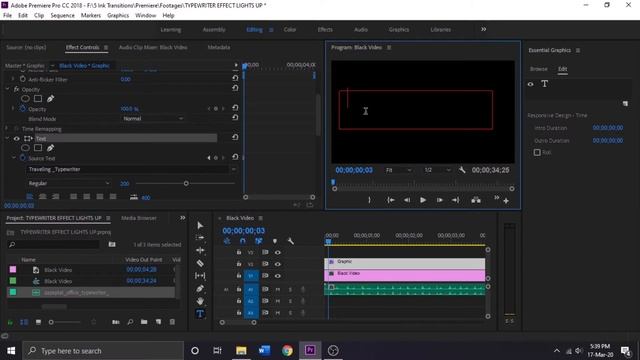Center align text in Effect Controls

coord(42,197)
